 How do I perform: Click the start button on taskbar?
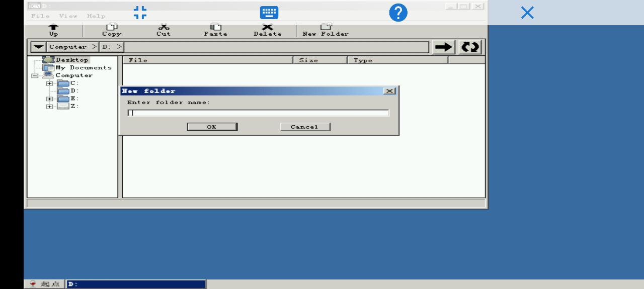[45, 284]
